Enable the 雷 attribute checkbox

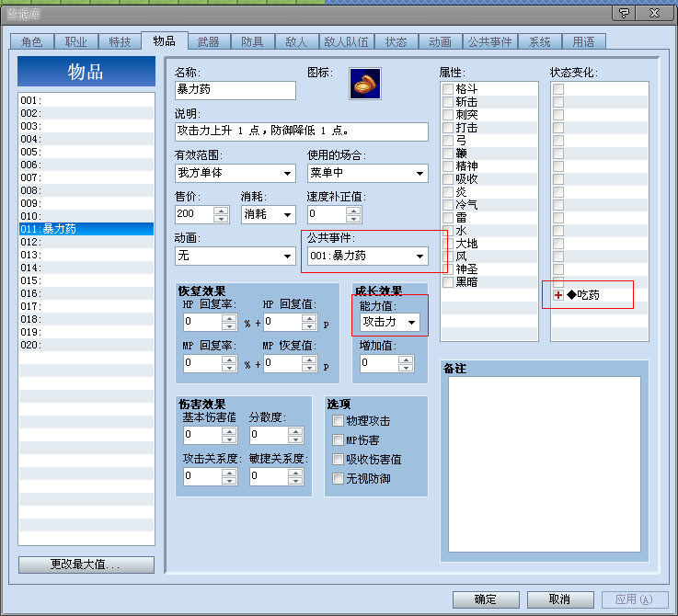(x=447, y=217)
